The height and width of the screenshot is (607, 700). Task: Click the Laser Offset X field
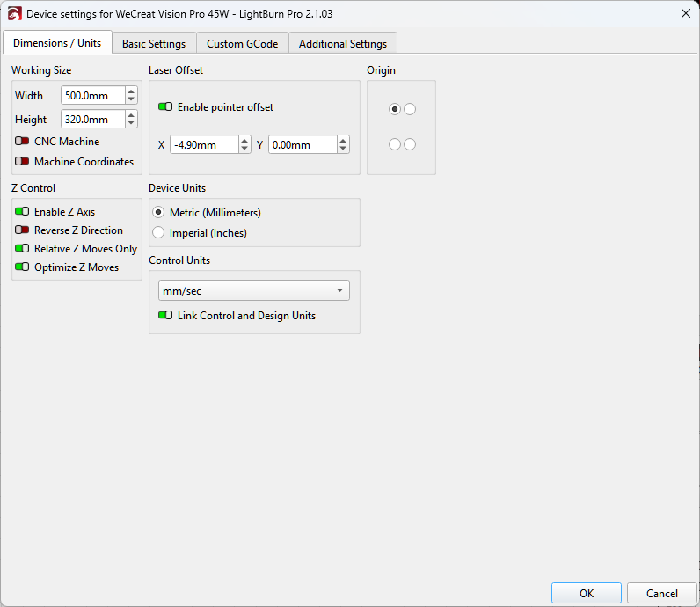(x=204, y=145)
